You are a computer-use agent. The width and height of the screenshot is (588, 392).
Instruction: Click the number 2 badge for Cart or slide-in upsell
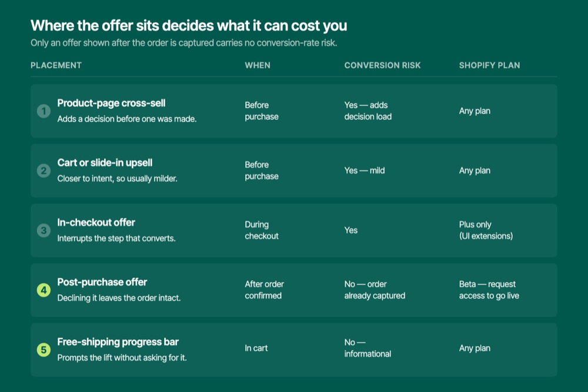tap(44, 171)
